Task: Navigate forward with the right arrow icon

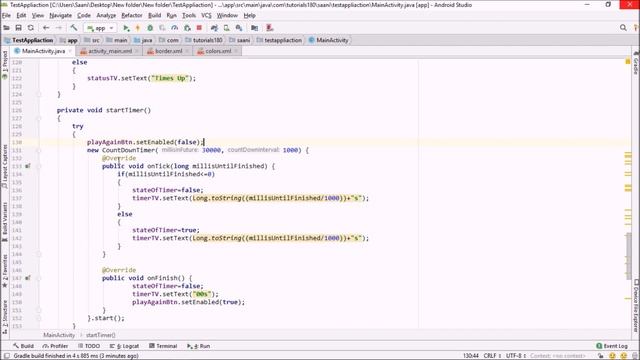Action: coord(59,28)
